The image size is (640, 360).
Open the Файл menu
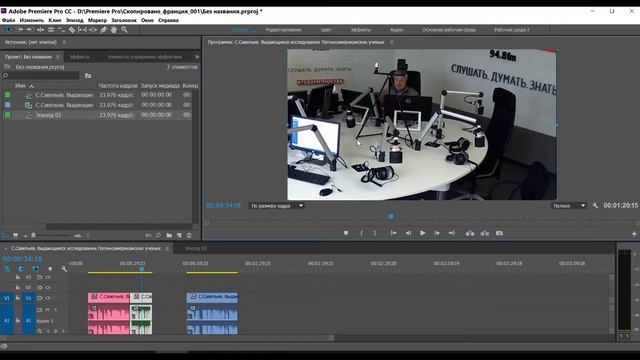[8, 20]
